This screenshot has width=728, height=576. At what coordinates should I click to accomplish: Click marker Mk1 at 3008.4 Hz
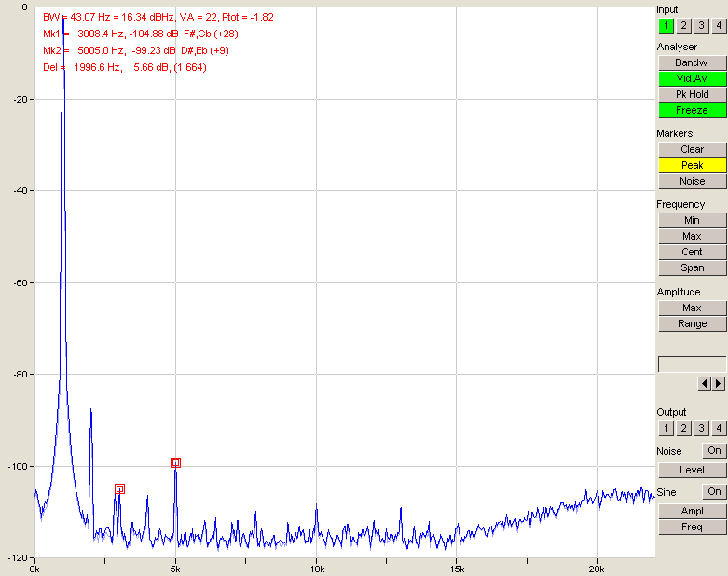[120, 488]
